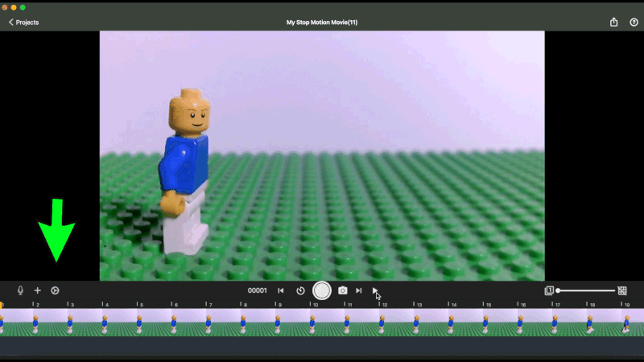Select frame 12 thumbnail in timeline

395,323
